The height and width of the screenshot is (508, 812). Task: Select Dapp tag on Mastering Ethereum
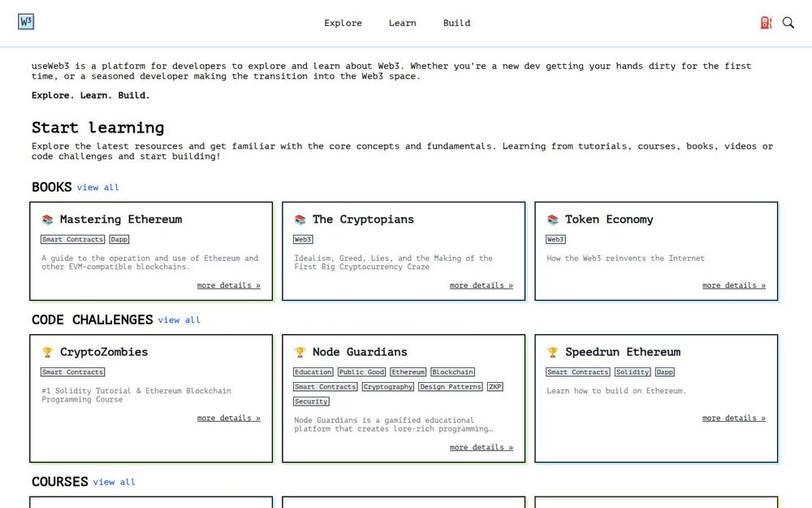[x=119, y=240]
